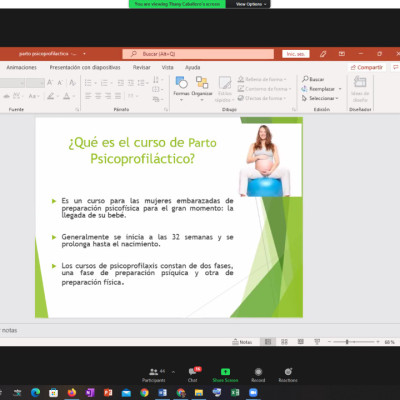The image size is (400, 400).
Task: Open the Revisar ribbon tab
Action: click(x=142, y=67)
